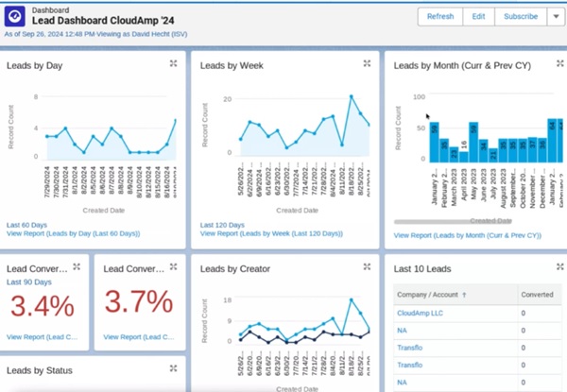Click the Refresh button
567x392 pixels.
[x=439, y=16]
